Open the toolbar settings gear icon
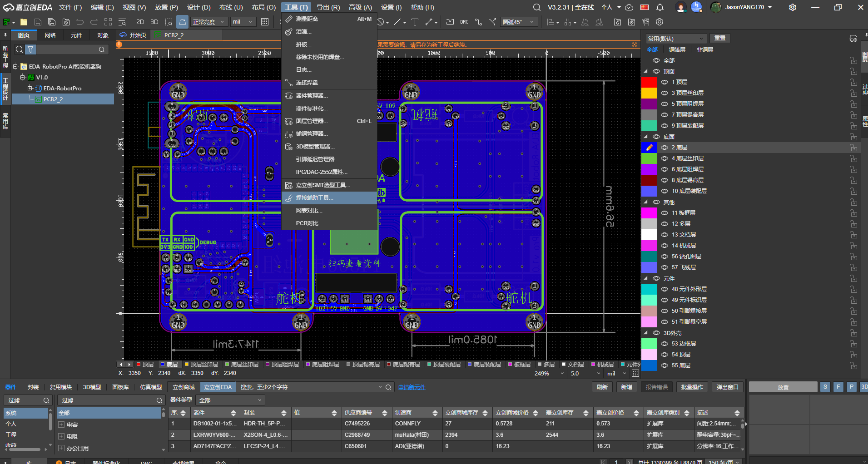This screenshot has height=464, width=868. tap(660, 22)
